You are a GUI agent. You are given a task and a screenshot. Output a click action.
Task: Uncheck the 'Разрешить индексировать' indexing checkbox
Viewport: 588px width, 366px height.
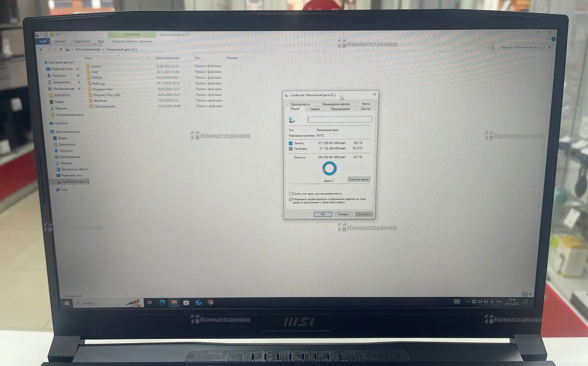[x=291, y=199]
